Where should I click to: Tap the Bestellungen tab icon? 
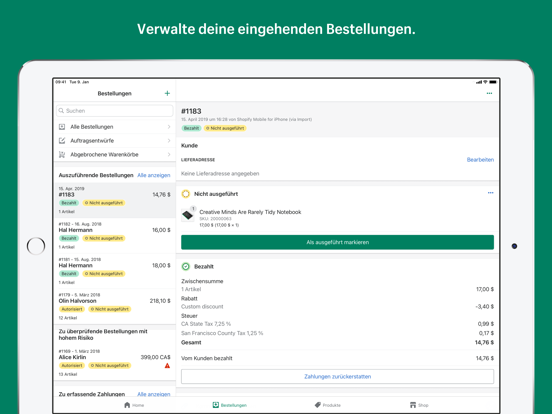point(216,405)
